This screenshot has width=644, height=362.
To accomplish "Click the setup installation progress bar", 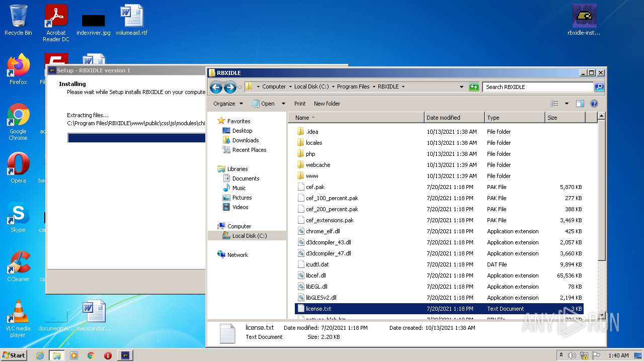I will [x=136, y=138].
